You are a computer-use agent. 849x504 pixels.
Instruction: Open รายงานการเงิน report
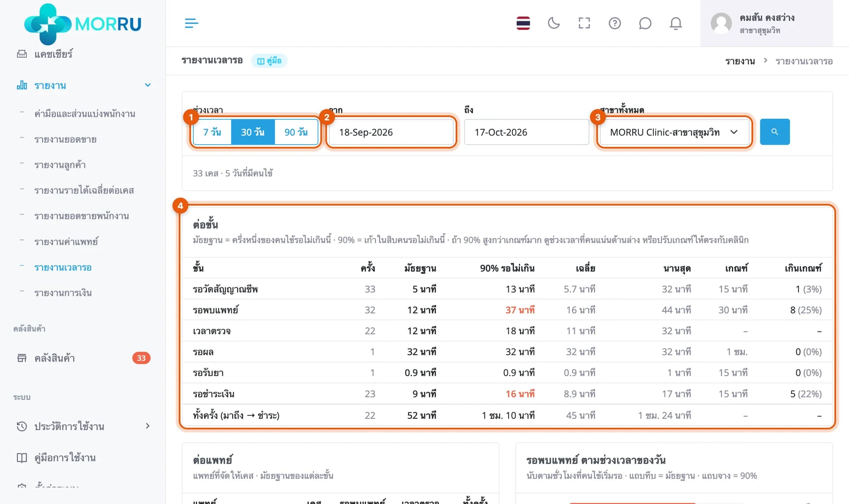coord(63,293)
